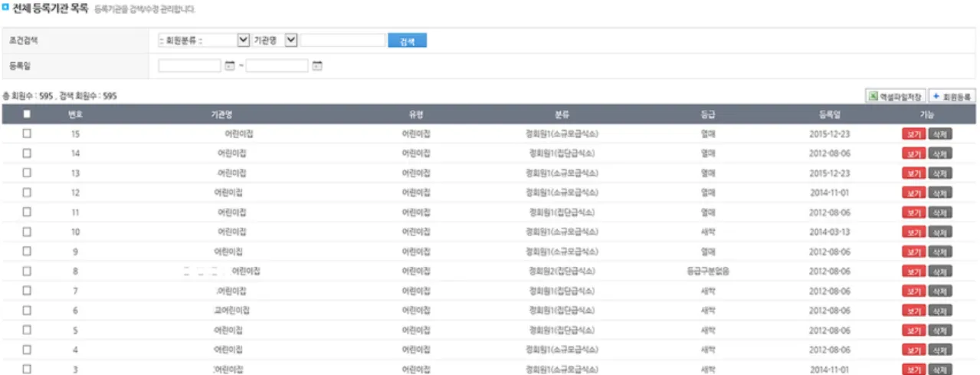The height and width of the screenshot is (375, 980).
Task: Delete row 11 with its 삭제 button
Action: [x=940, y=212]
